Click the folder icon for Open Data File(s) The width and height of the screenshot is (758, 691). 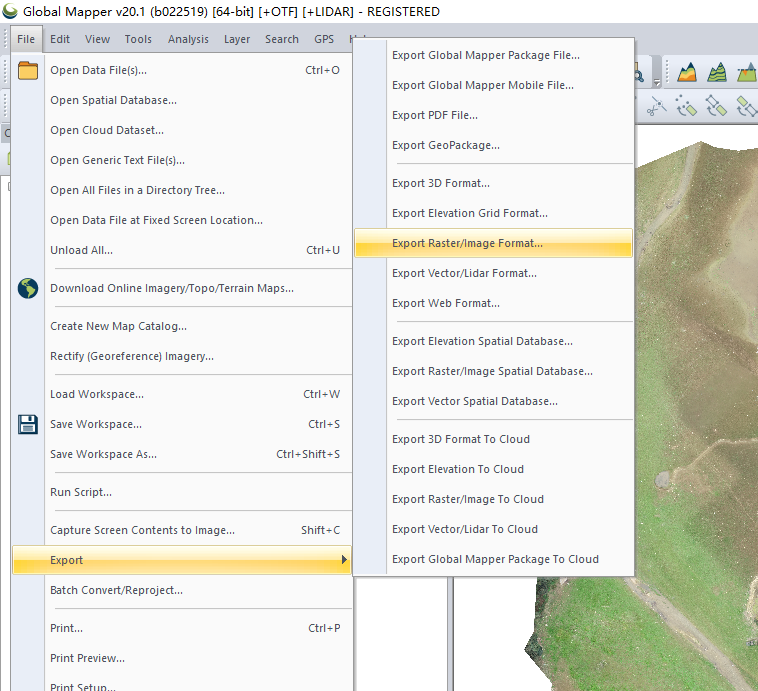28,71
